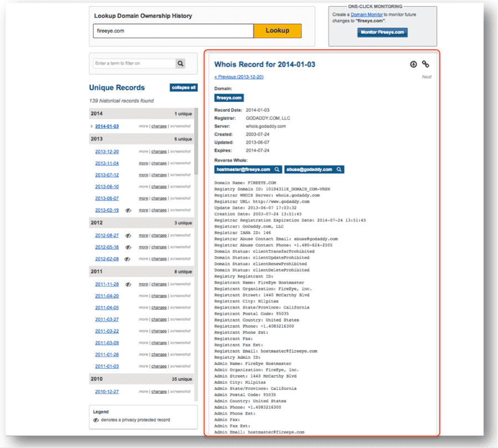The height and width of the screenshot is (448, 498).
Task: Click privacy protected icon beside 2012-08-27
Action: (129, 235)
